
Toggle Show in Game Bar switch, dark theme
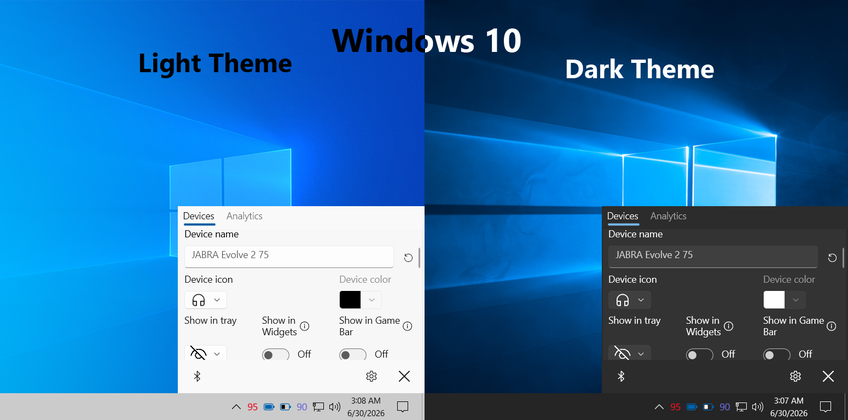(777, 354)
